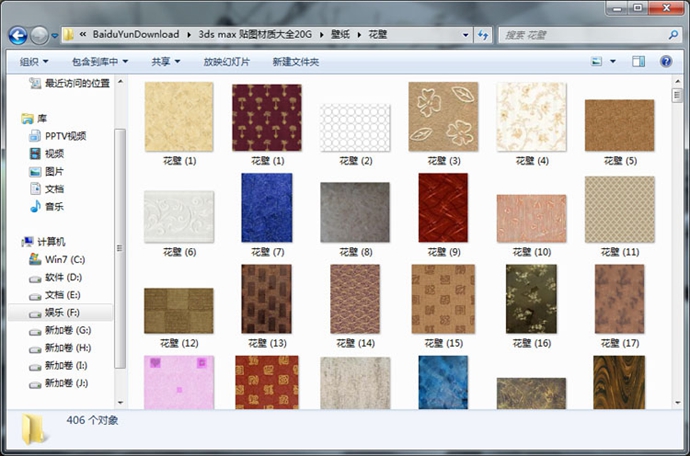Toggle the preview pane icon

(639, 62)
